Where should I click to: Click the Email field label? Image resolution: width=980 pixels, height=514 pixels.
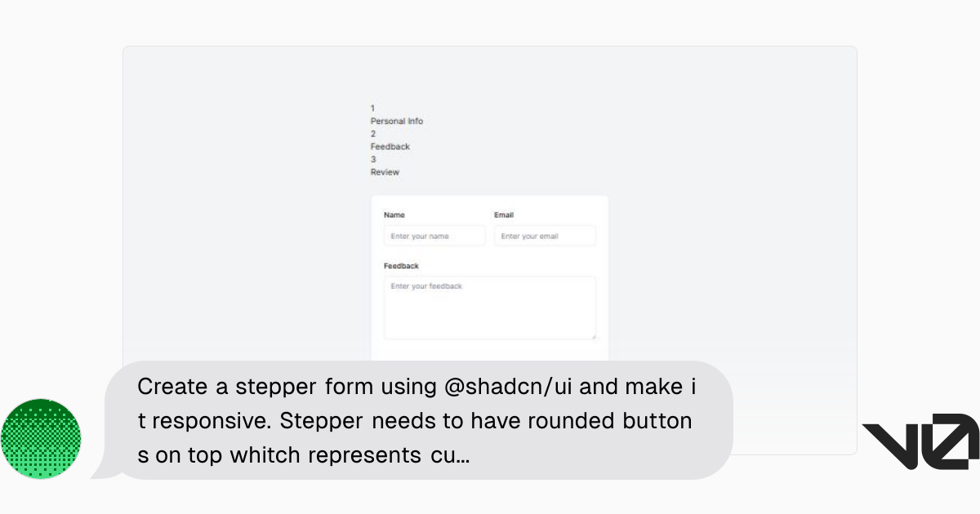(504, 215)
